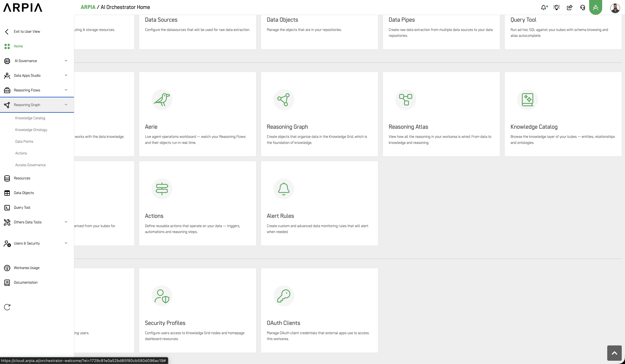Click the Alert Rules bell icon
The height and width of the screenshot is (364, 625).
[x=284, y=189]
